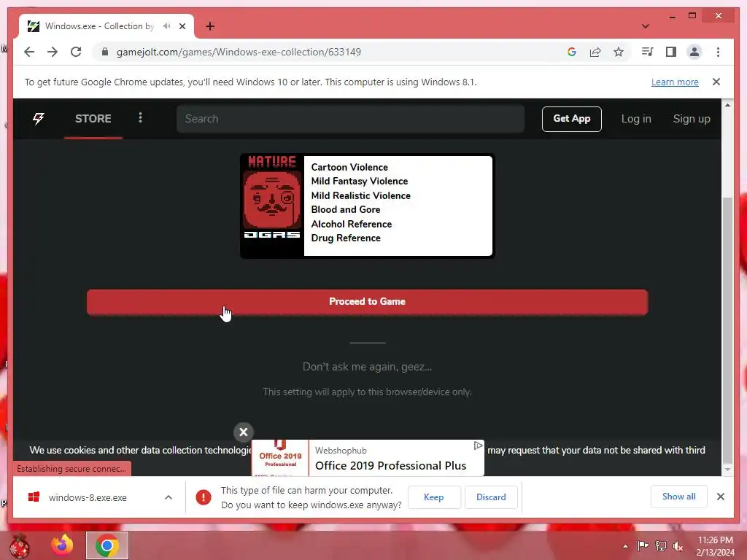Bookmark this page with the star
747x560 pixels.
click(619, 52)
